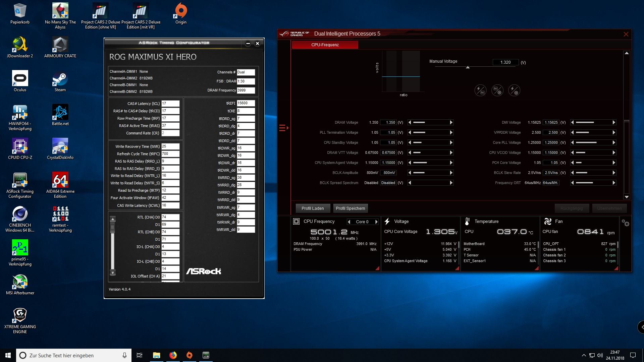Increase DRAM VTT Voltage with right arrow

point(451,153)
